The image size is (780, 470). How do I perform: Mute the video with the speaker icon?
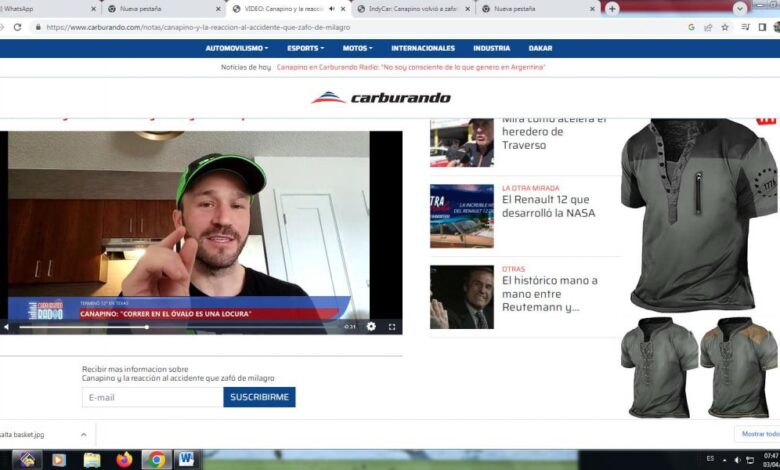[x=6, y=327]
